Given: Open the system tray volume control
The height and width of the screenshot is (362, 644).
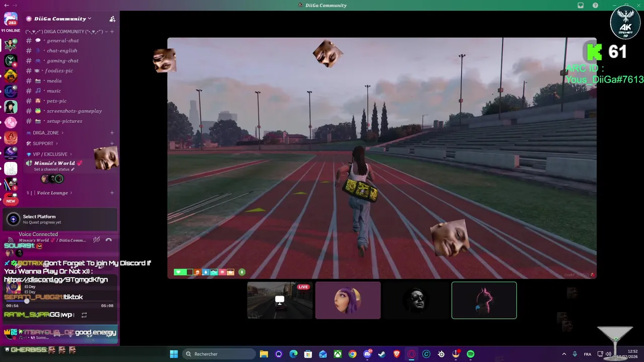Looking at the screenshot, I should [608, 354].
